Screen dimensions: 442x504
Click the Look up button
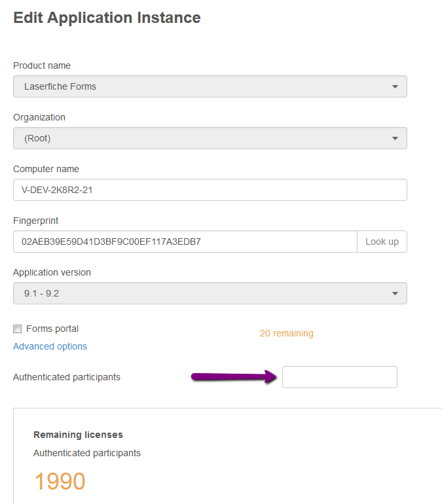[x=382, y=242]
